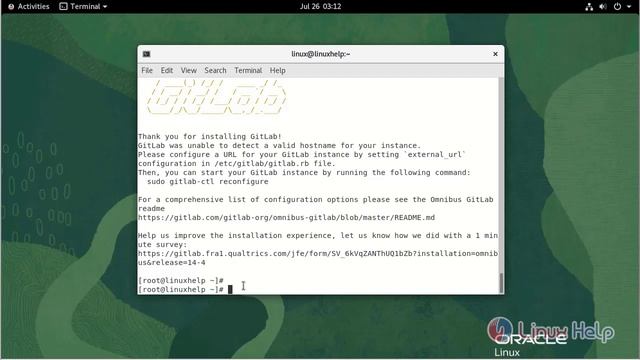This screenshot has height=360, width=640.
Task: Click the terminal window icon in title bar
Action: (147, 54)
